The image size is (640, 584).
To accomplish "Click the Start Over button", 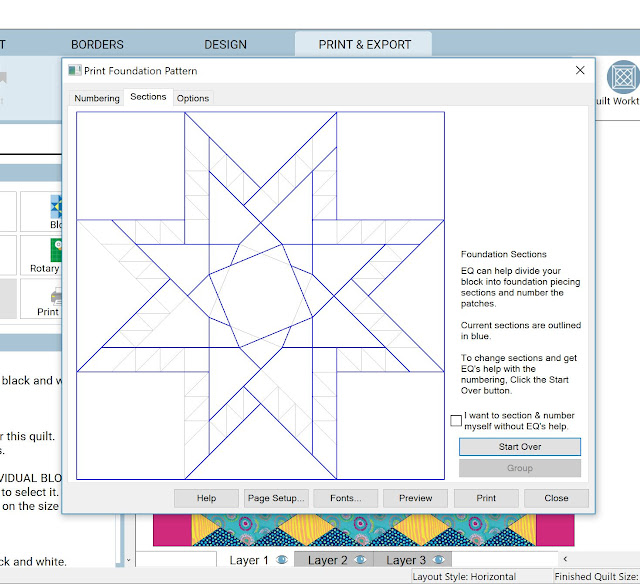I will [520, 447].
